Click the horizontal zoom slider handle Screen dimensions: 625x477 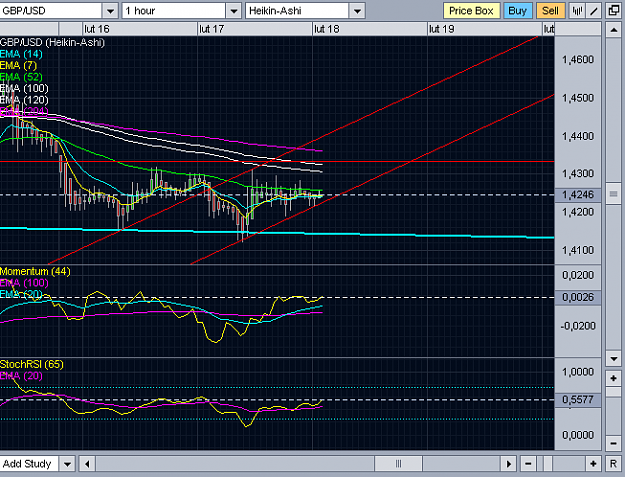coord(547,464)
